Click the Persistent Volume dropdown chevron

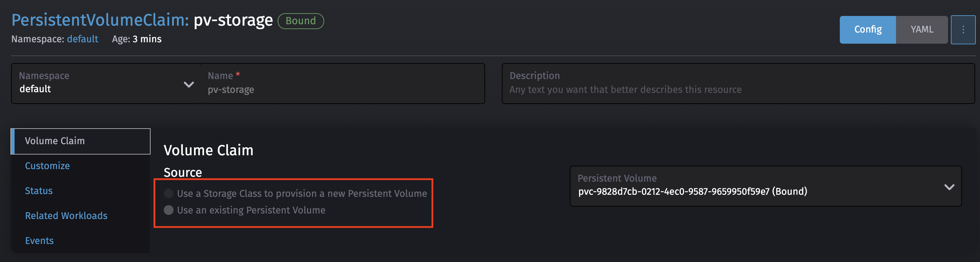click(949, 186)
